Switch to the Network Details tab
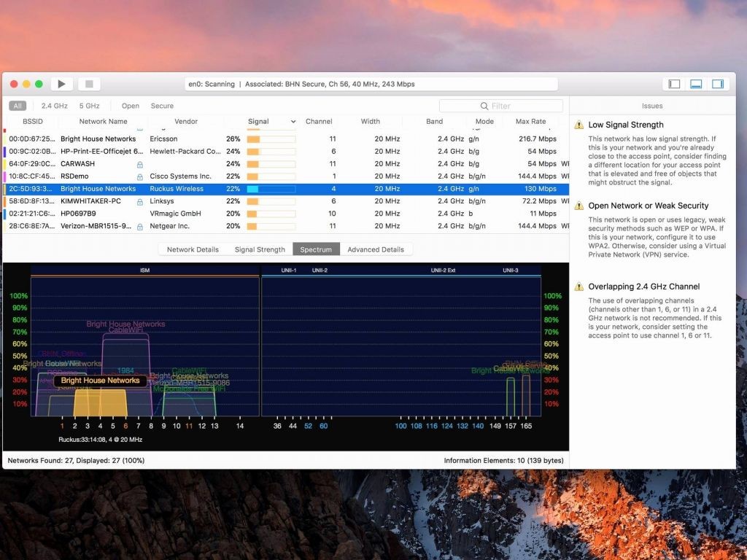 click(x=193, y=249)
